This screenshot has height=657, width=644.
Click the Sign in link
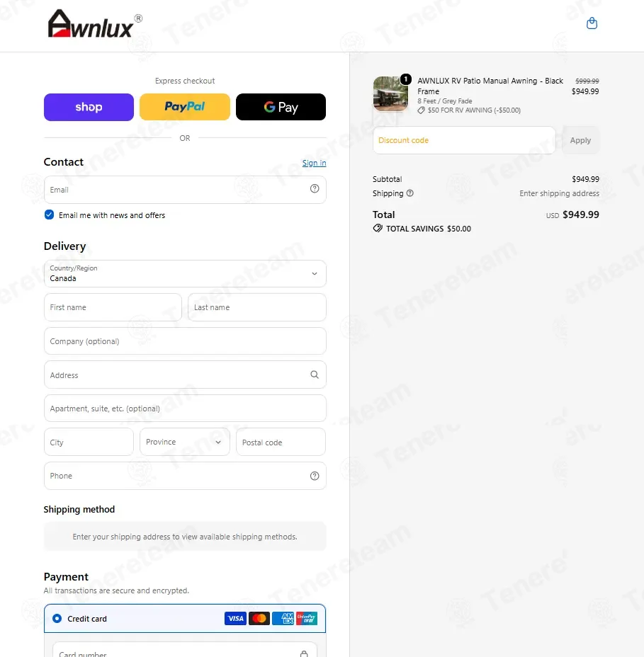click(314, 163)
